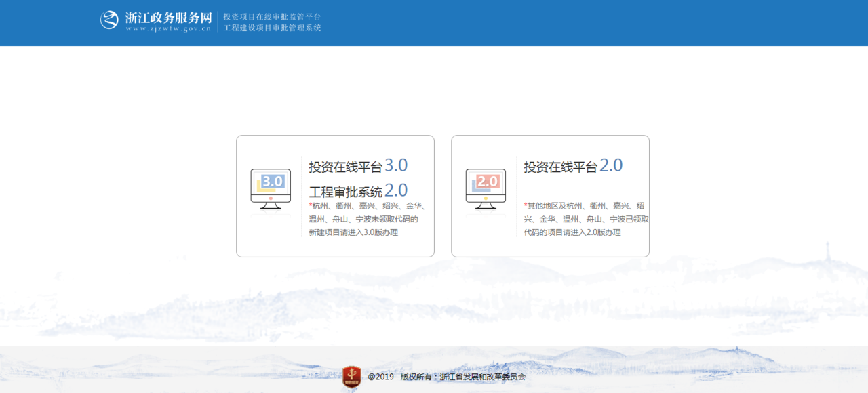Click the large 2.0 number in right card
The height and width of the screenshot is (393, 868).
tap(611, 165)
